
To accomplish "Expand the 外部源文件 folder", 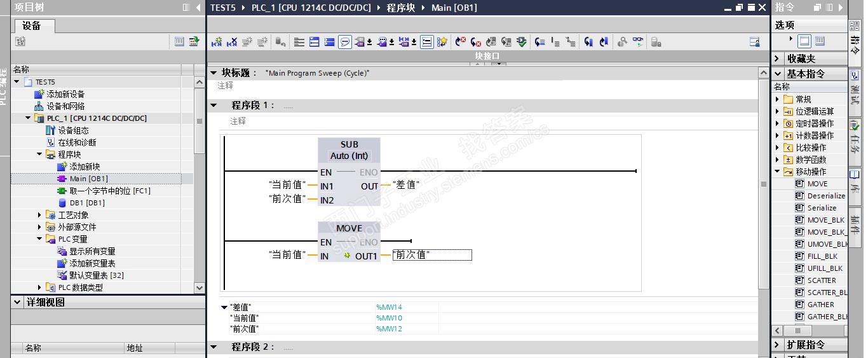I will click(x=40, y=227).
